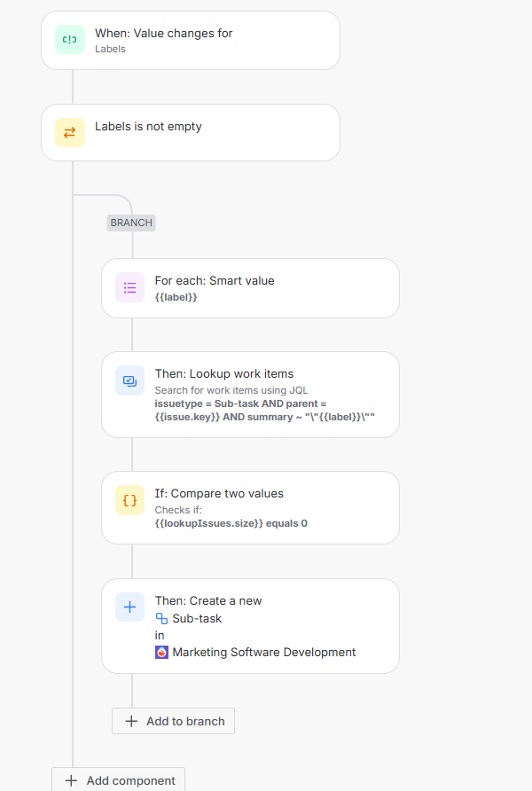Click the Add to branch button
This screenshot has height=791, width=532.
click(x=173, y=721)
